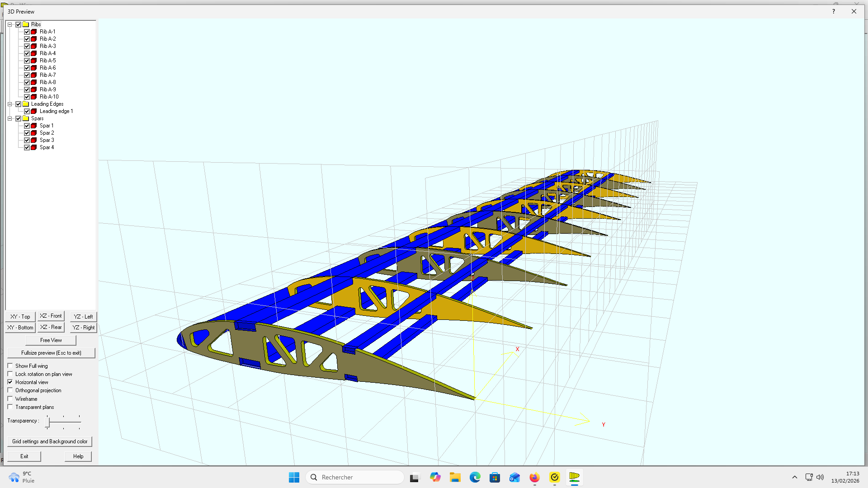Enable the Show Full wing checkbox
The height and width of the screenshot is (488, 868).
coord(10,365)
